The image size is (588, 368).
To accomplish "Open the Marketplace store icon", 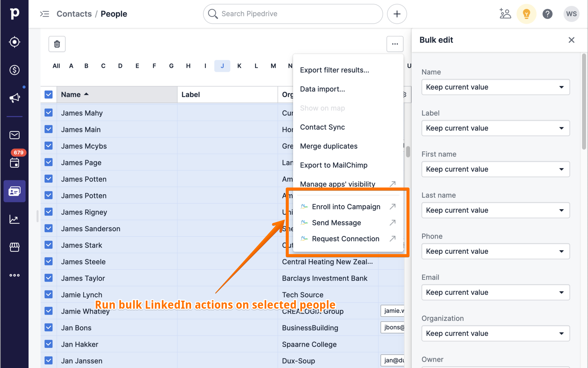I will pyautogui.click(x=14, y=247).
